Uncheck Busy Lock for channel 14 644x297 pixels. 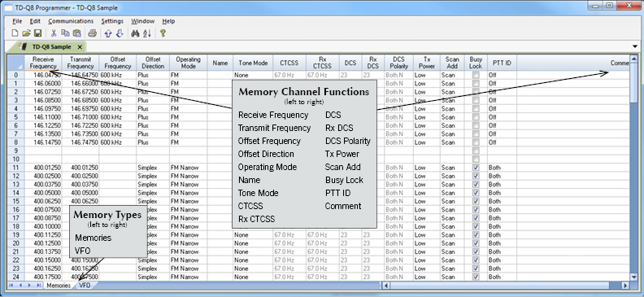(476, 193)
